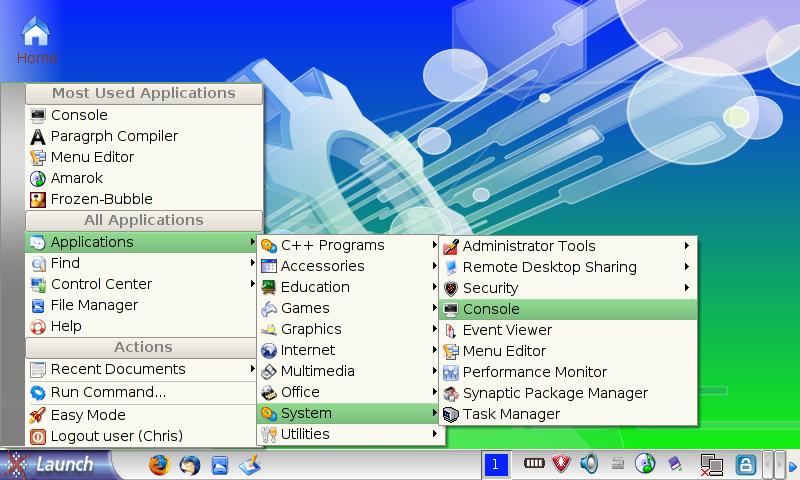Launch the Frozen-Bubble game
Viewport: 800px width, 480px height.
(x=144, y=199)
